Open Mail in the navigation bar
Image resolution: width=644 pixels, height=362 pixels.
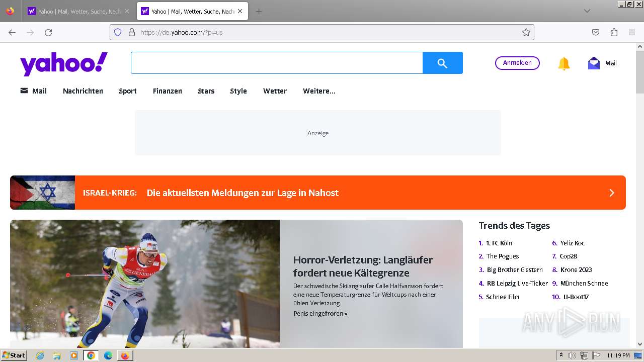point(33,91)
